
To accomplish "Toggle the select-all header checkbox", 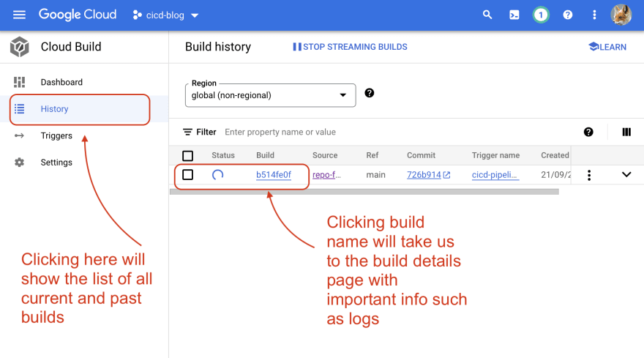I will 187,156.
